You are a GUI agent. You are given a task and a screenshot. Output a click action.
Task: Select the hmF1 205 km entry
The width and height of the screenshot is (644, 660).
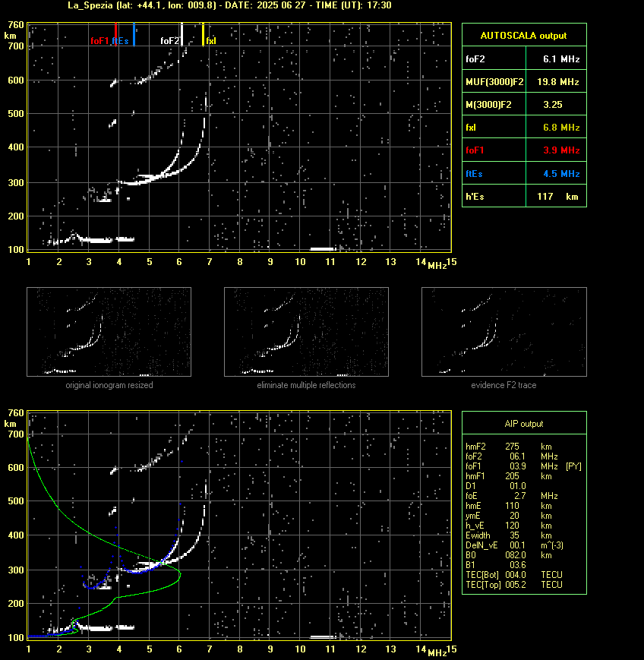pyautogui.click(x=509, y=476)
